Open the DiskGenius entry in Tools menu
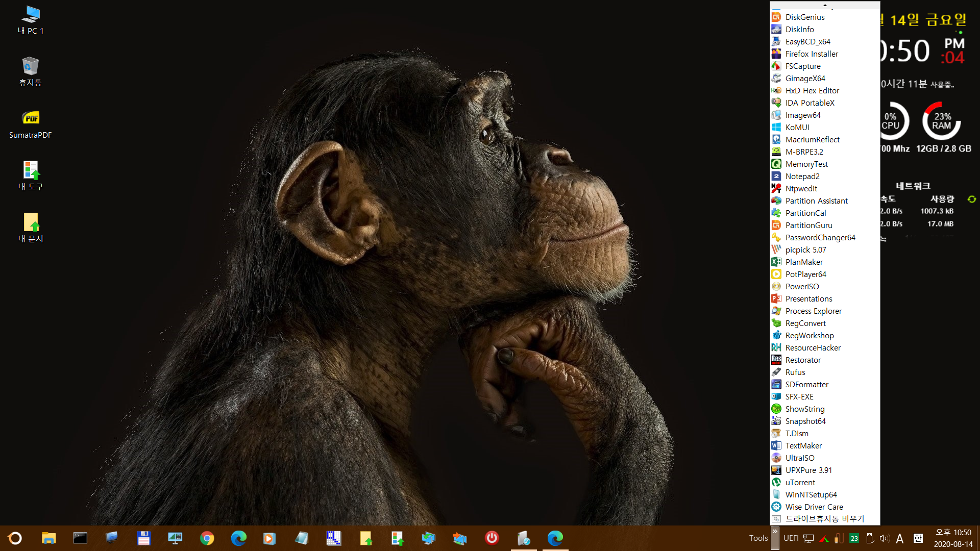 click(x=825, y=17)
